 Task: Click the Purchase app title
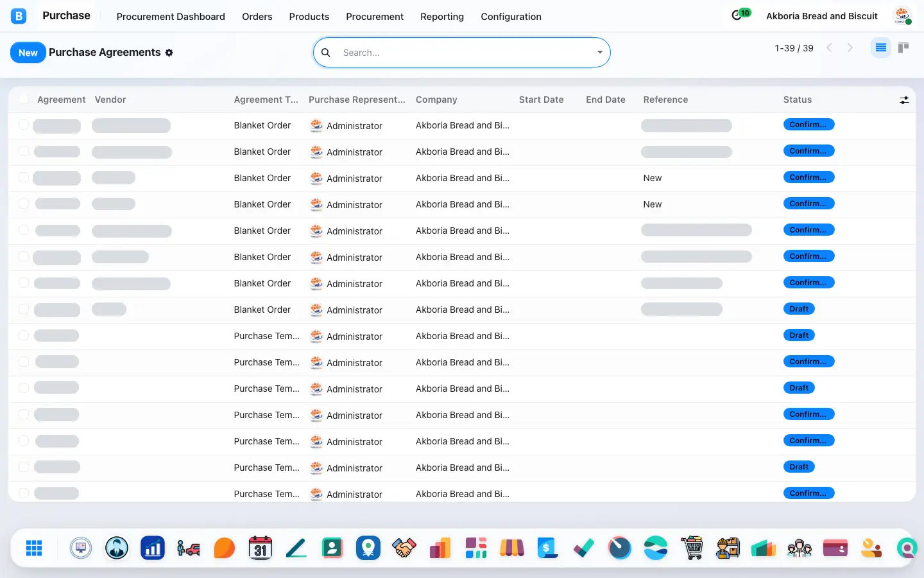pos(66,15)
